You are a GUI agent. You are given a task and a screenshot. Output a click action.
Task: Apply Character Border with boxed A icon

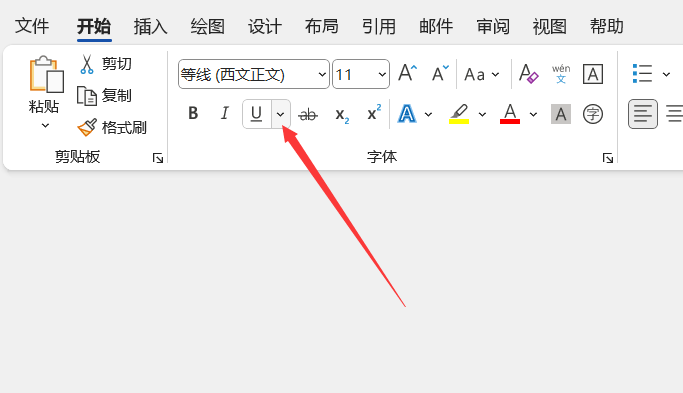coord(593,74)
